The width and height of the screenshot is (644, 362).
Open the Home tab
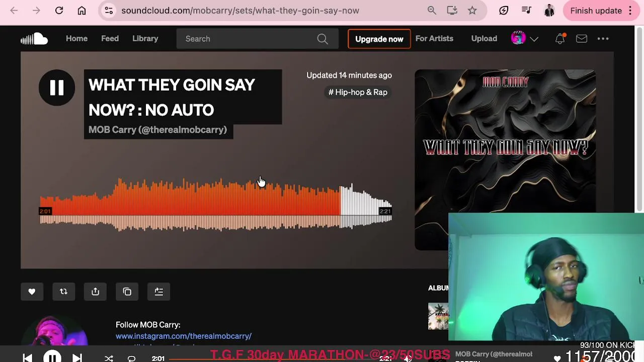76,39
